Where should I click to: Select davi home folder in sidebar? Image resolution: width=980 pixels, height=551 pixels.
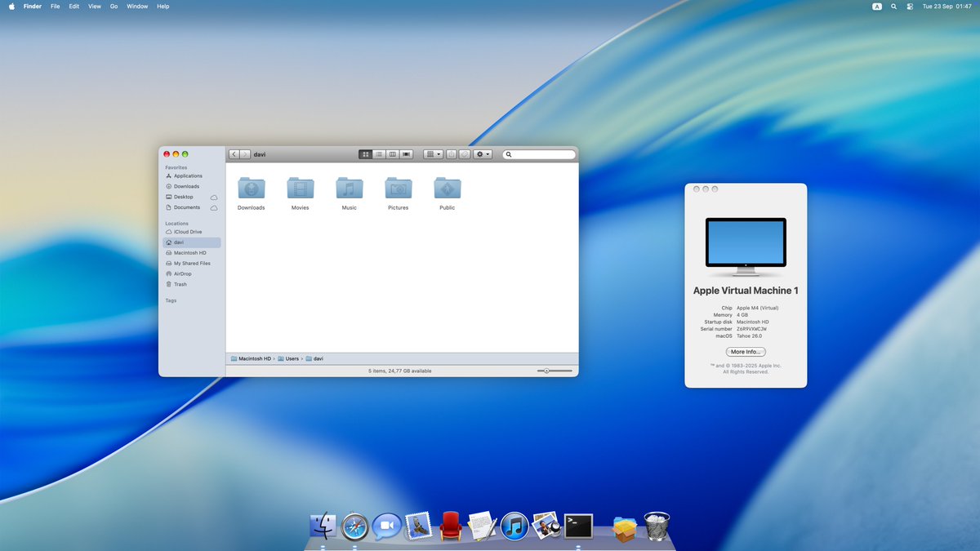click(x=192, y=242)
